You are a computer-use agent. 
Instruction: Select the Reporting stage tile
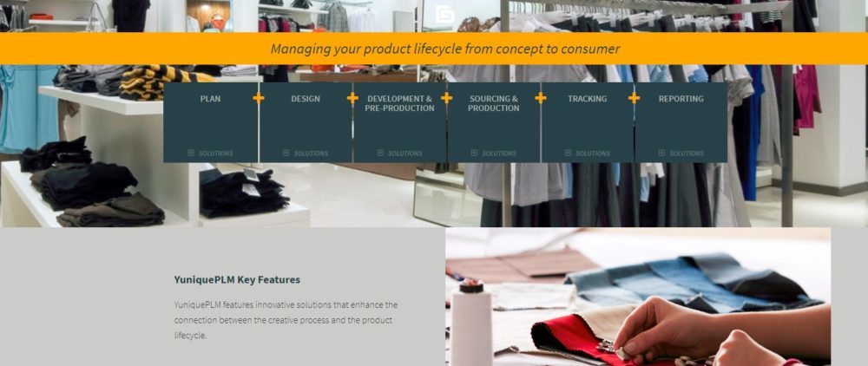coord(681,122)
